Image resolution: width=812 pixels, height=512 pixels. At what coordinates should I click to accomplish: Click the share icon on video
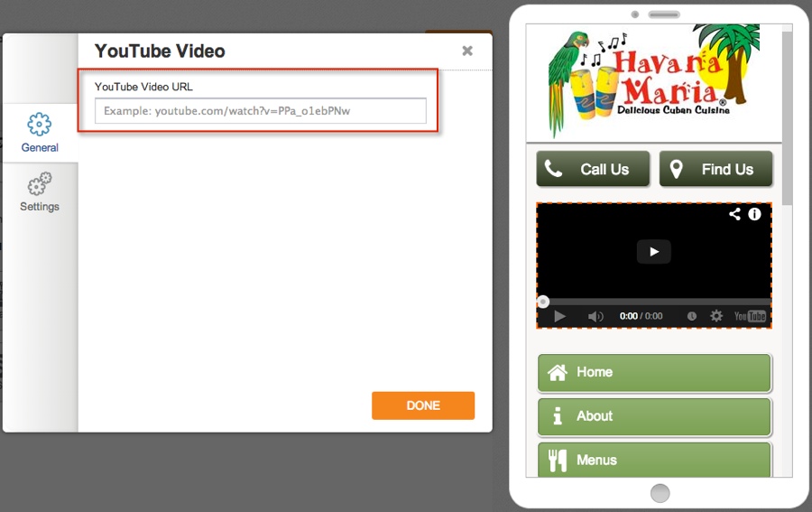[x=734, y=214]
